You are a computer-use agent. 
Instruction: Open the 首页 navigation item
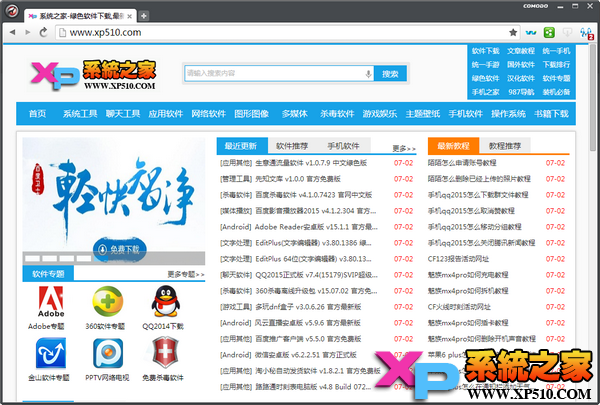coord(38,114)
